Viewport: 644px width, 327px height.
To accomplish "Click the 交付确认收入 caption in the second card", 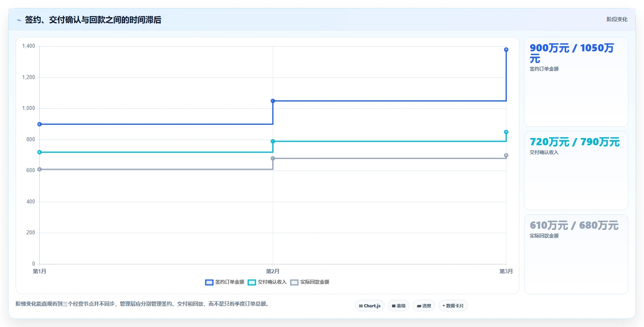I will (544, 152).
